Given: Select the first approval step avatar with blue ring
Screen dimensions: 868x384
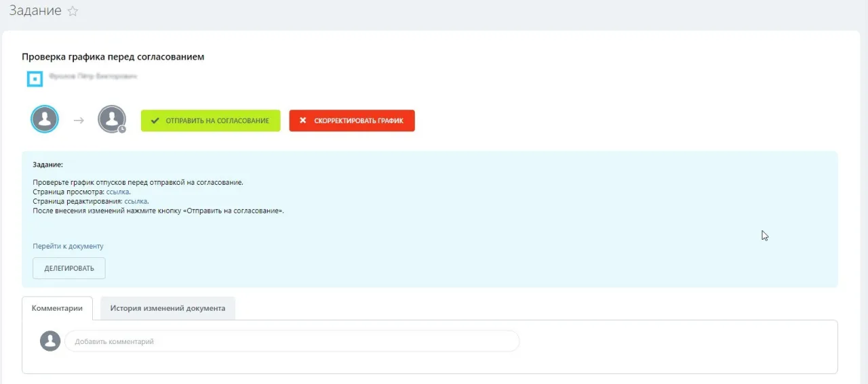Looking at the screenshot, I should point(45,120).
